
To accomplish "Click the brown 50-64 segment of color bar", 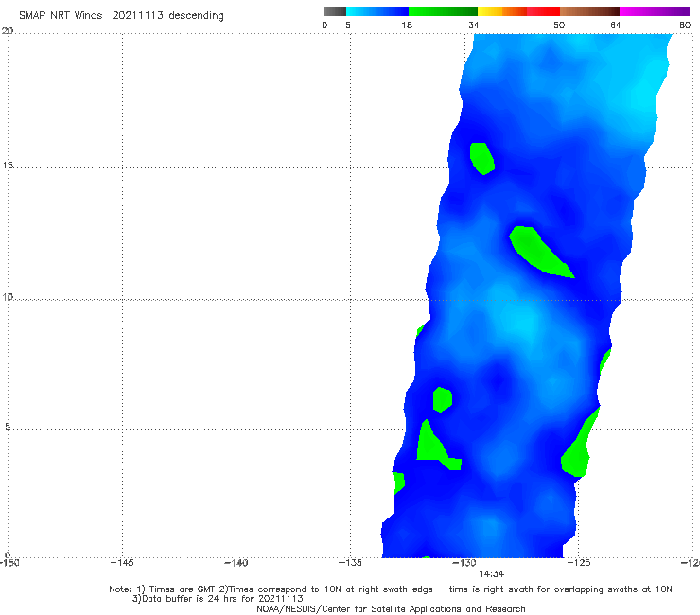I will [x=589, y=11].
